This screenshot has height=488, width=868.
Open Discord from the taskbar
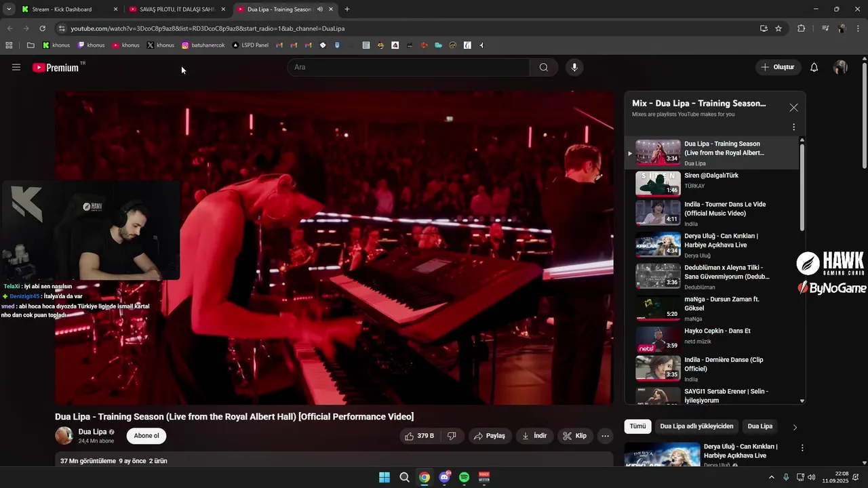click(444, 477)
